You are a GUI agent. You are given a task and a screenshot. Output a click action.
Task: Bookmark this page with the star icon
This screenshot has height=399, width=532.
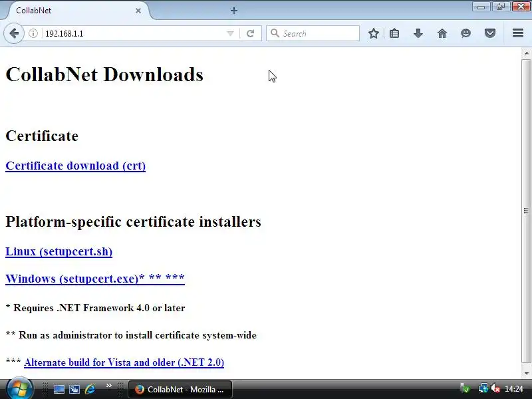coord(374,33)
